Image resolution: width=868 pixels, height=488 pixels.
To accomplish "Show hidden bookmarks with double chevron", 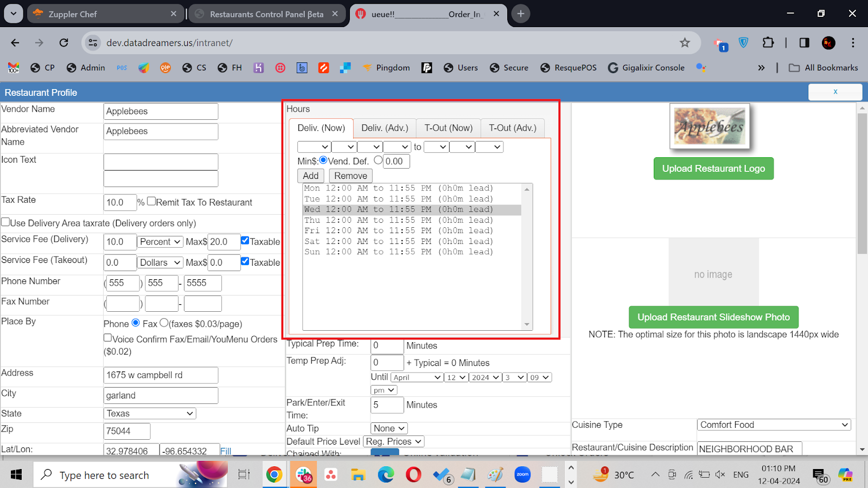I will 761,68.
